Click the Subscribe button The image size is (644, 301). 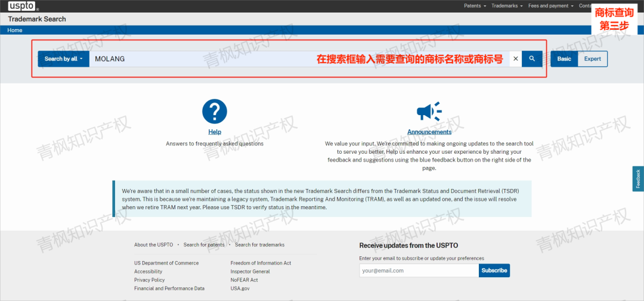[x=494, y=271]
